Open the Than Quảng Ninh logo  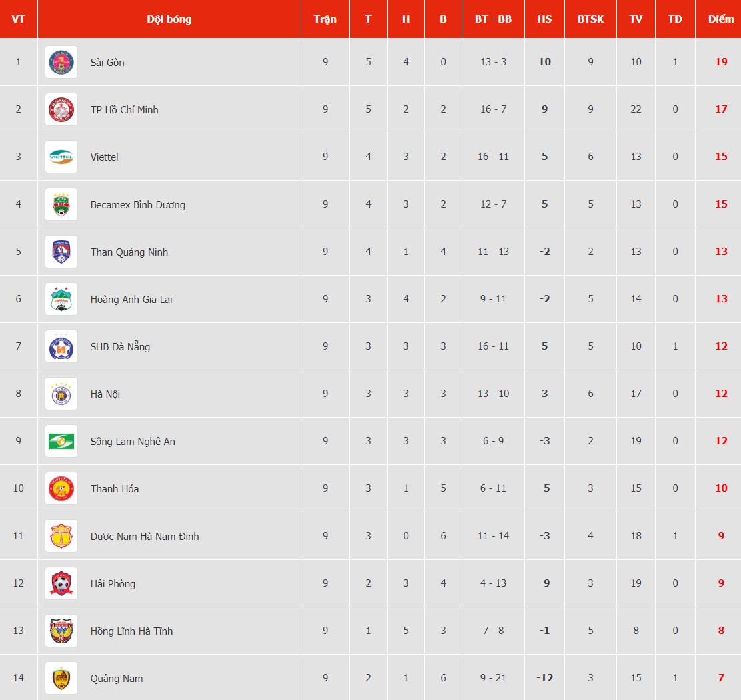(x=61, y=252)
